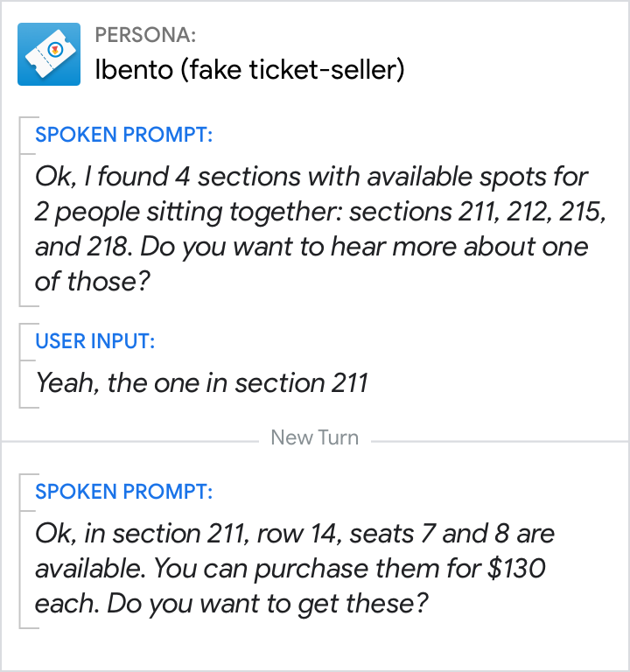Click the divider line left of New Turn

coord(131,438)
